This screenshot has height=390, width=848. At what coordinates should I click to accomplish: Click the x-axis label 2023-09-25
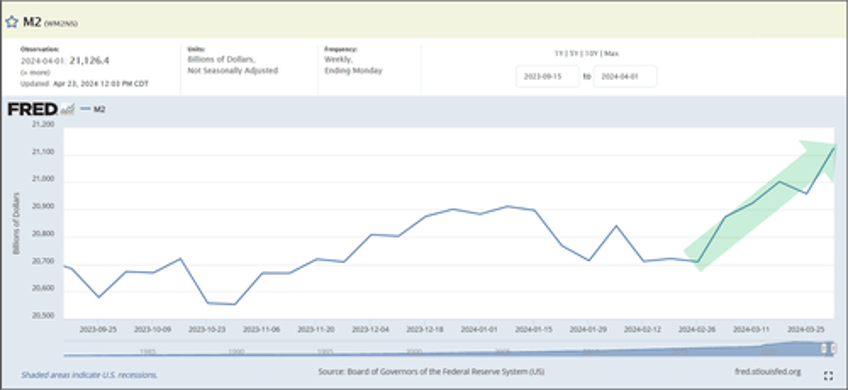coord(98,329)
